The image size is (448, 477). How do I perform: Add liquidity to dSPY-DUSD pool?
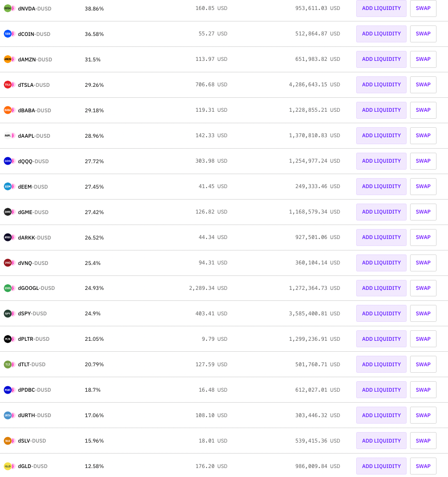[x=381, y=313]
